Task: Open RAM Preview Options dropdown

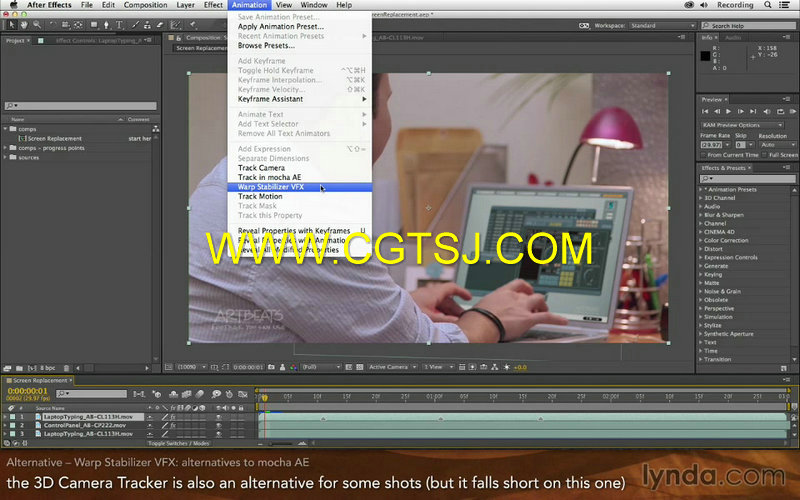Action: pyautogui.click(x=742, y=125)
